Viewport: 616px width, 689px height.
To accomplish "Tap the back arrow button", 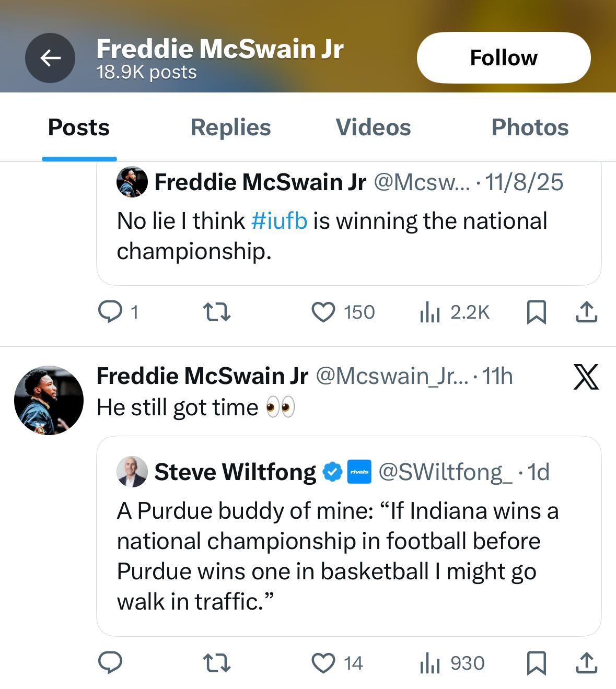I will [50, 58].
